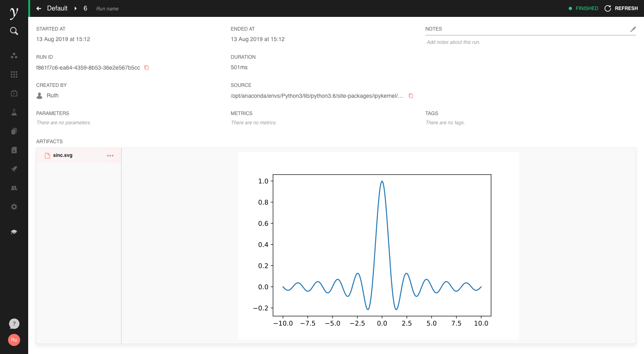Viewport: 644px width, 354px height.
Task: Open the three-dot menu for sinc.svg
Action: 110,156
